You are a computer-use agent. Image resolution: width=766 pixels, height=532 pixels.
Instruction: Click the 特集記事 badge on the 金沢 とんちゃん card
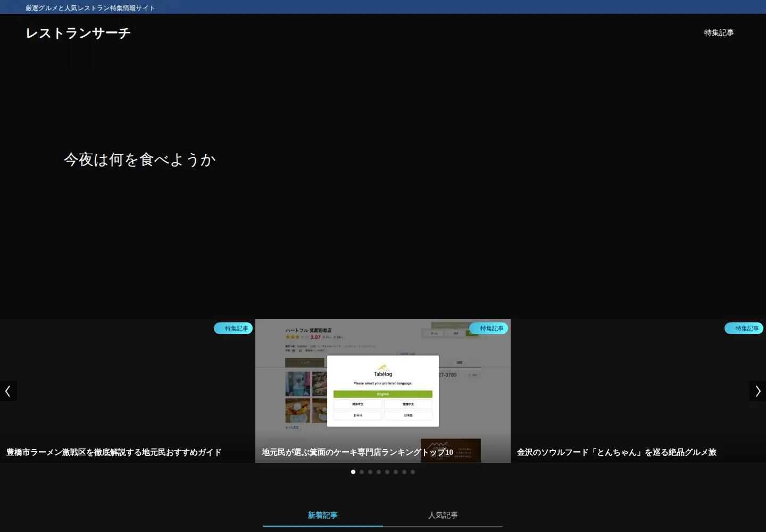coord(744,328)
